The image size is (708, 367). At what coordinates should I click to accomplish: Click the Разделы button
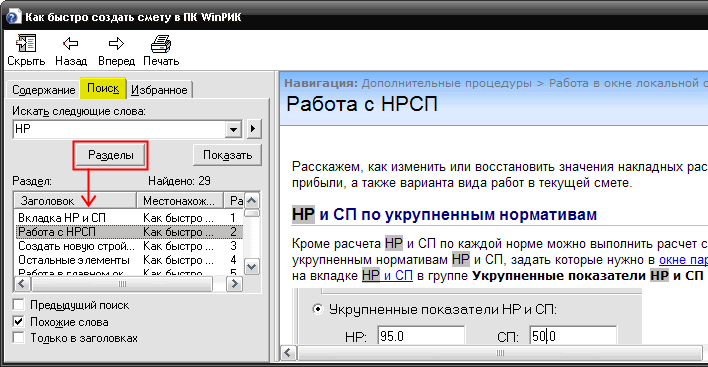click(x=111, y=155)
